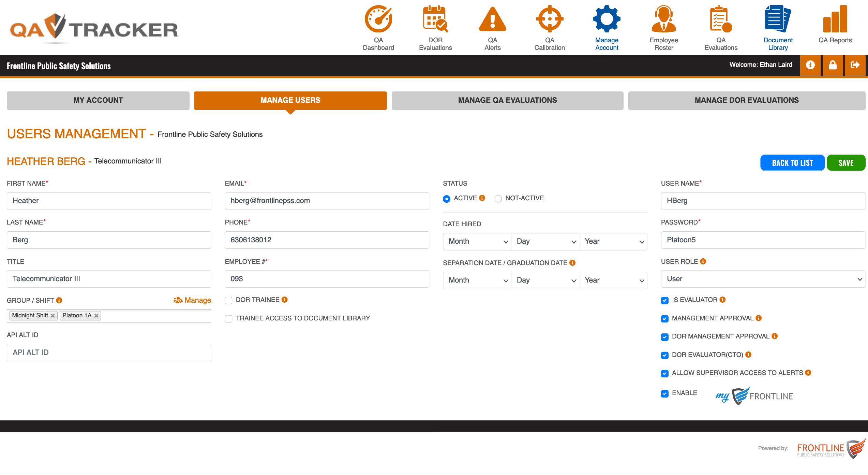Screen dimensions: 868x475
Task: Click the Phone input field
Action: click(x=327, y=240)
